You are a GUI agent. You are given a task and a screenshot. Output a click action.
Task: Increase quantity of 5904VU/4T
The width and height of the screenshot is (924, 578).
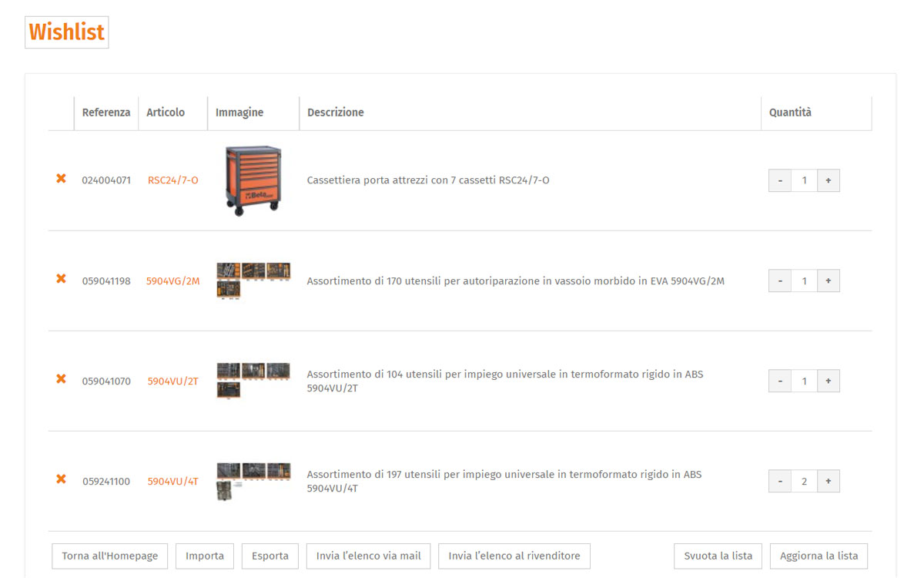829,481
